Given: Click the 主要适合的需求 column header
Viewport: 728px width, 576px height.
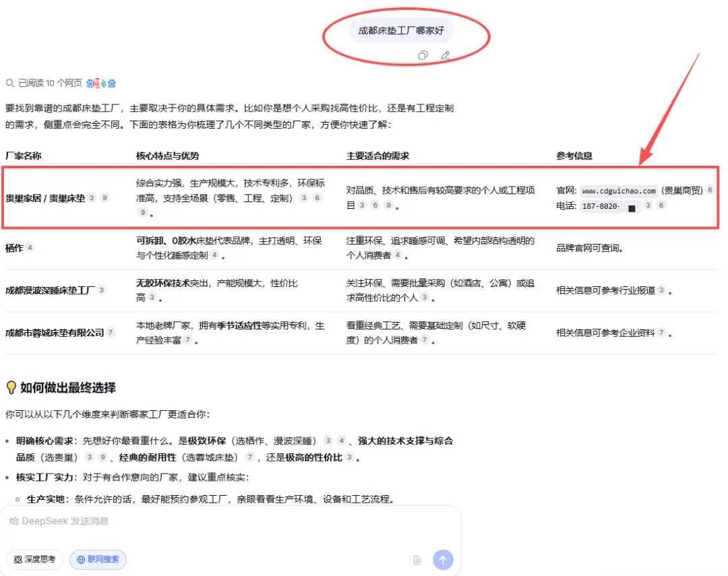Looking at the screenshot, I should (x=377, y=156).
